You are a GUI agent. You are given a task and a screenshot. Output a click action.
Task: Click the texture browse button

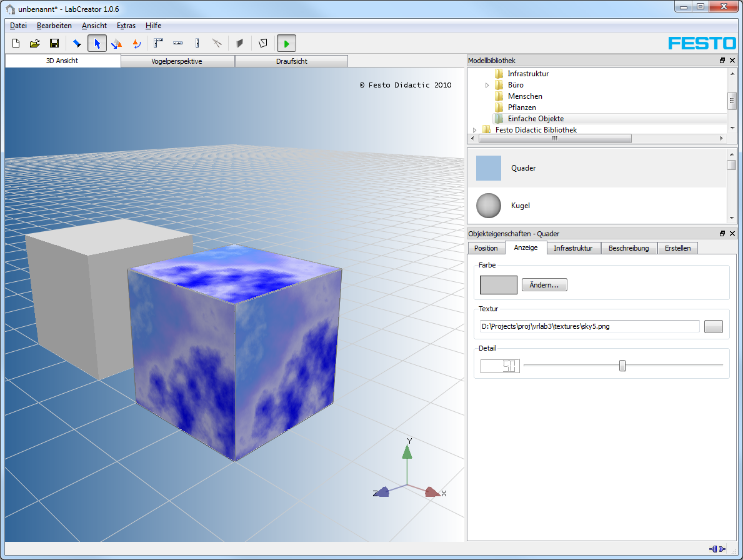tap(714, 326)
